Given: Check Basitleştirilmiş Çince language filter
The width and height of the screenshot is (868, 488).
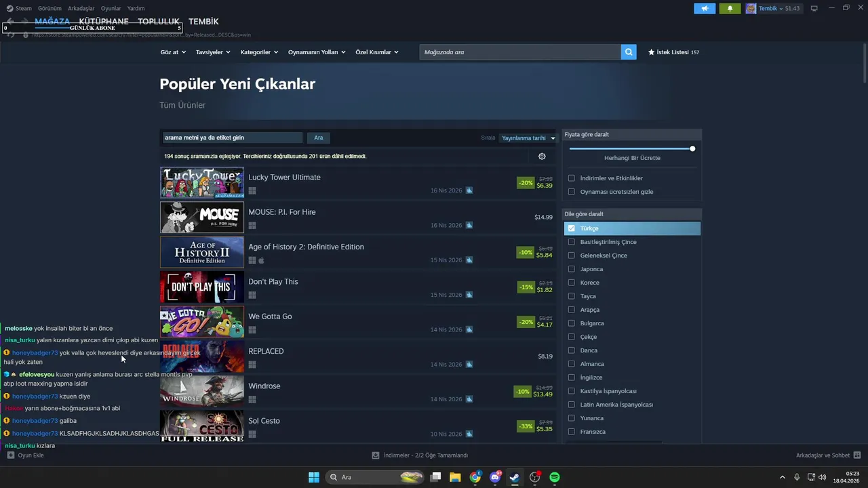Looking at the screenshot, I should click(571, 242).
